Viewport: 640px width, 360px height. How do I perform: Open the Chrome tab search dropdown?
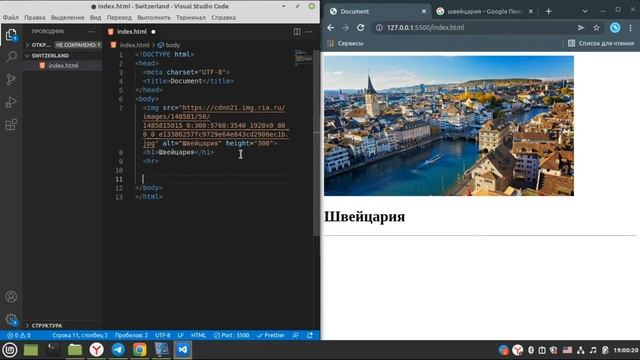tap(585, 11)
